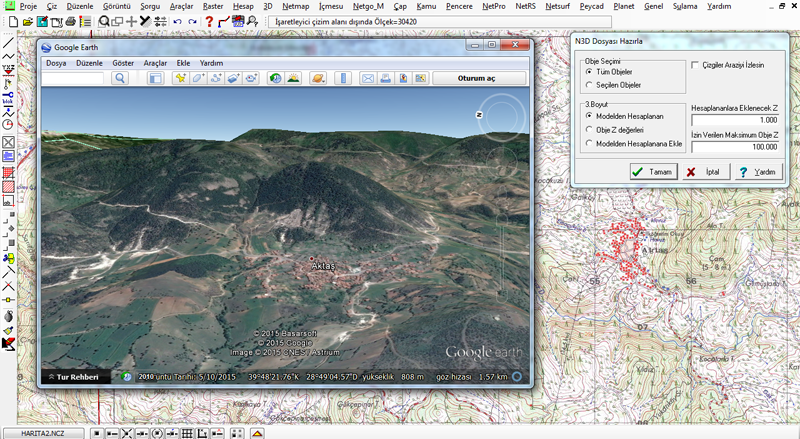Click the undo arrow icon
800x439 pixels.
(x=178, y=21)
